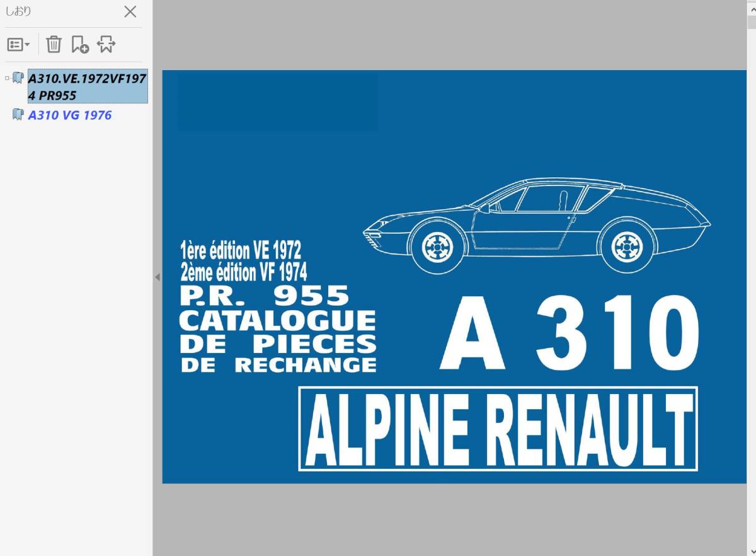Click the bookmark icon beside A310.VE.1972VF1974
The image size is (756, 556).
click(x=18, y=78)
